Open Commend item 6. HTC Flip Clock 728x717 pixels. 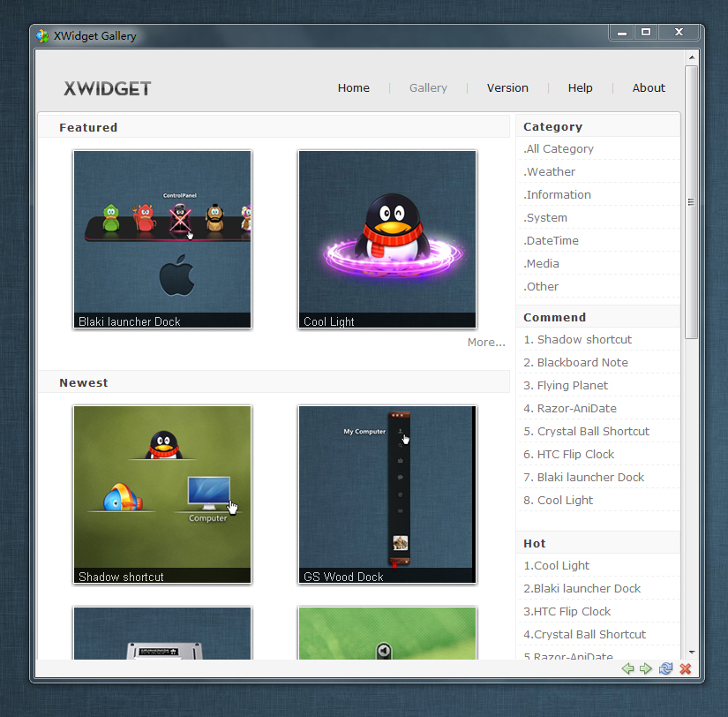569,455
